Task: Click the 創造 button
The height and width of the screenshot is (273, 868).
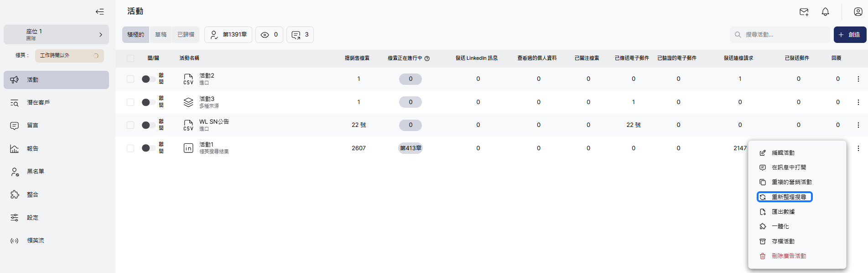Action: click(x=849, y=35)
